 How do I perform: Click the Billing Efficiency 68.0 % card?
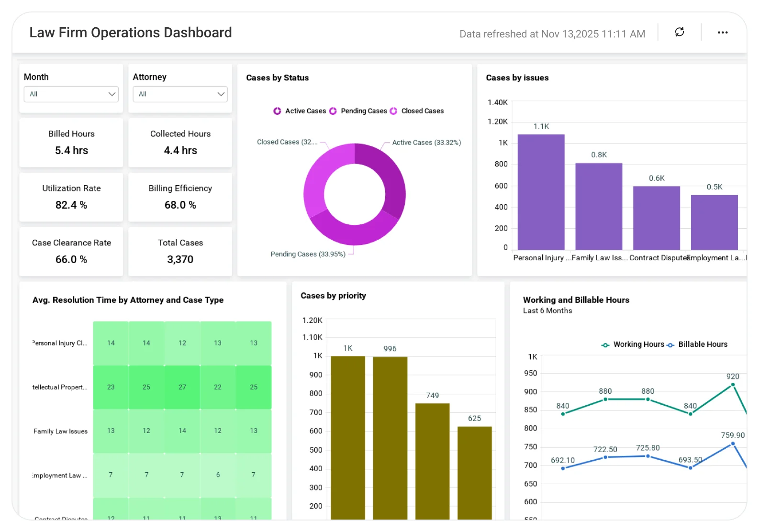pyautogui.click(x=180, y=197)
